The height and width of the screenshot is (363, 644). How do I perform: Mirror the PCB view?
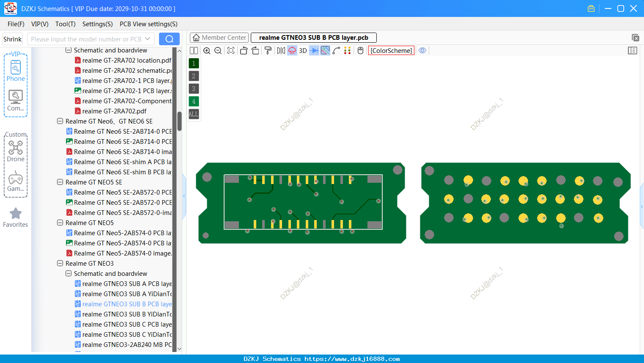point(281,51)
